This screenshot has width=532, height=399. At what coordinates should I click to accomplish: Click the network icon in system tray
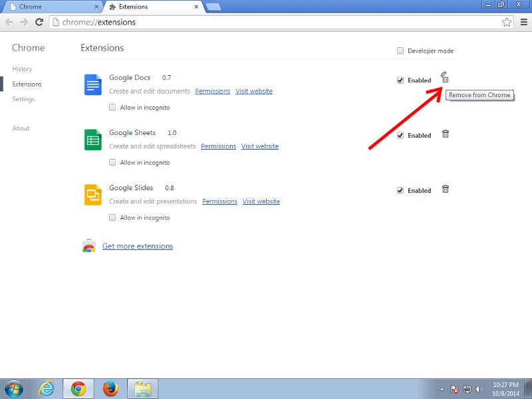tap(467, 389)
